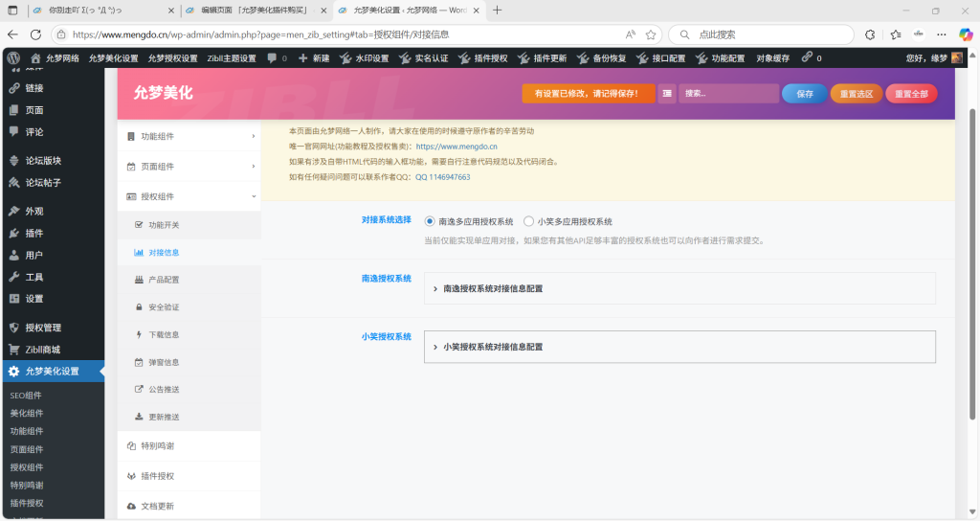Collapse the 授权组件 settings section

(x=189, y=196)
